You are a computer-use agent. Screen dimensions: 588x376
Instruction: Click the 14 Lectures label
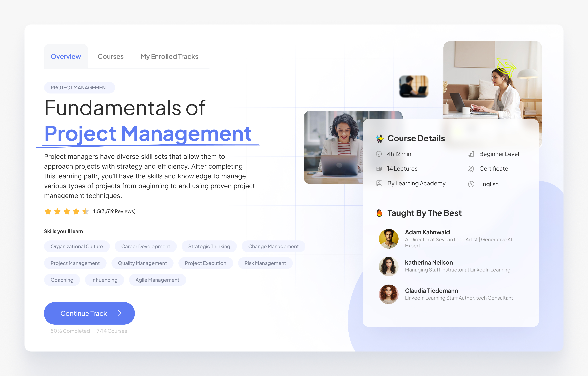tap(402, 168)
